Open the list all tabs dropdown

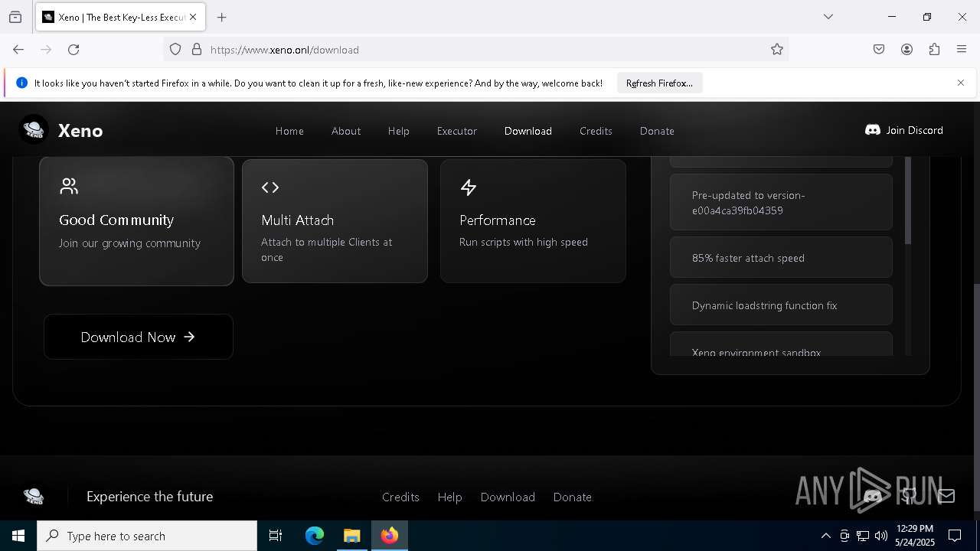[828, 17]
